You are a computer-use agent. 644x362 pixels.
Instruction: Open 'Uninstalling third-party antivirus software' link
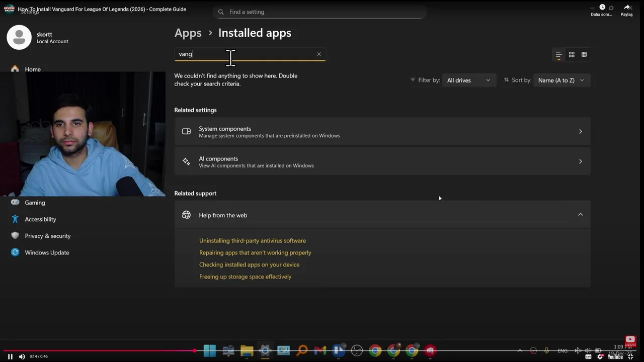253,241
